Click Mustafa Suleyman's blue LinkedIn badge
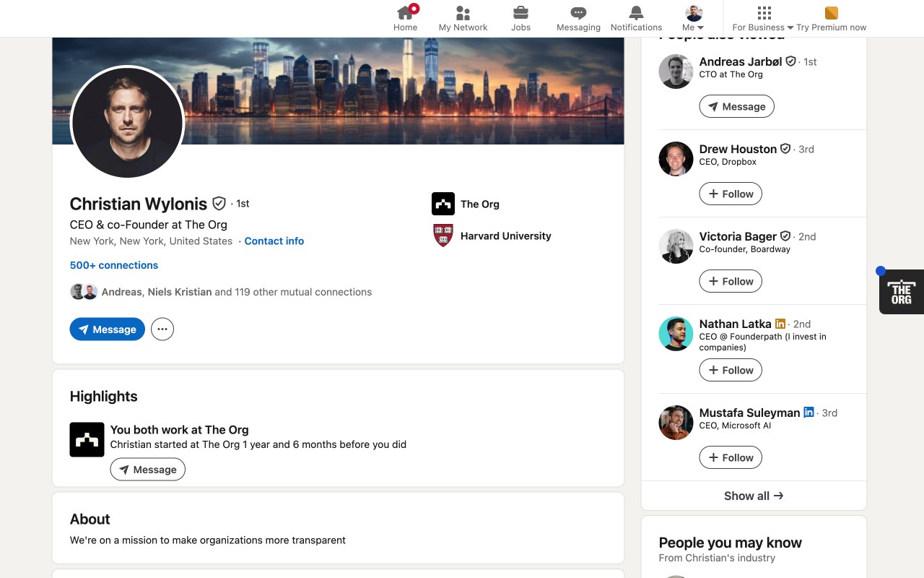The height and width of the screenshot is (578, 924). coord(808,412)
